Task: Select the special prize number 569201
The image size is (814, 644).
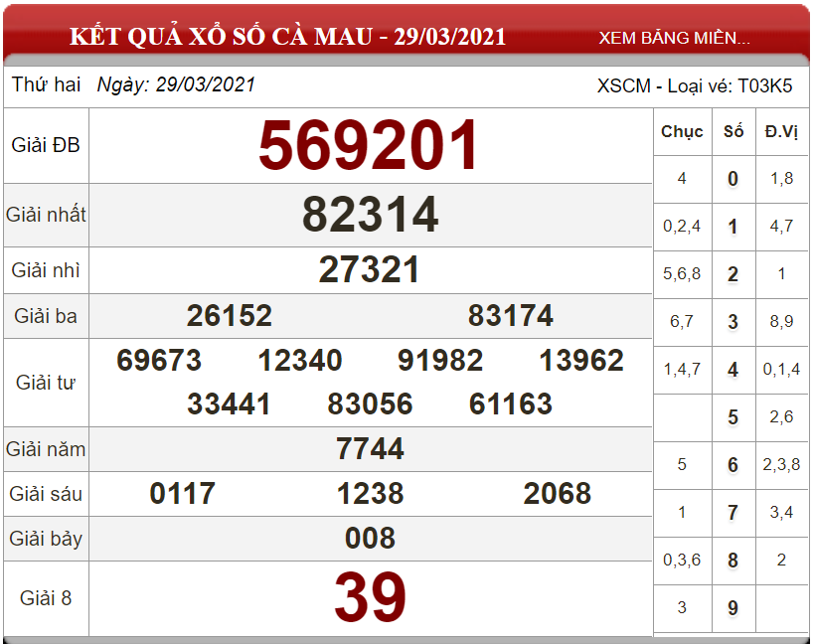Action: click(368, 145)
